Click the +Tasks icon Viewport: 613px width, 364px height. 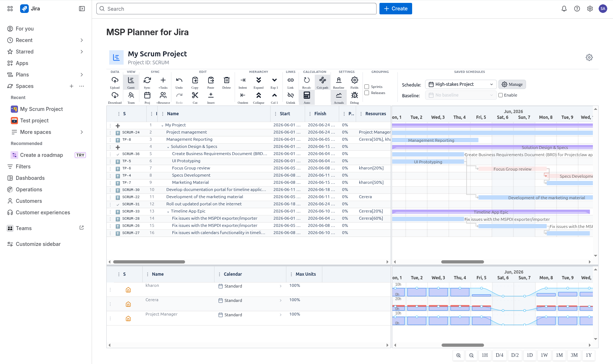[163, 82]
